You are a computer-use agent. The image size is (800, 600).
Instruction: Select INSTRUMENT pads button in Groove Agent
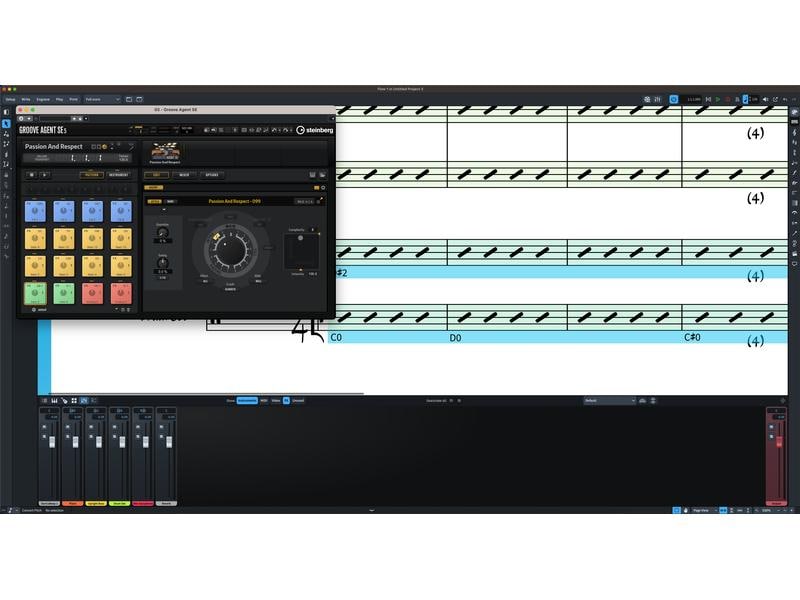[x=118, y=175]
